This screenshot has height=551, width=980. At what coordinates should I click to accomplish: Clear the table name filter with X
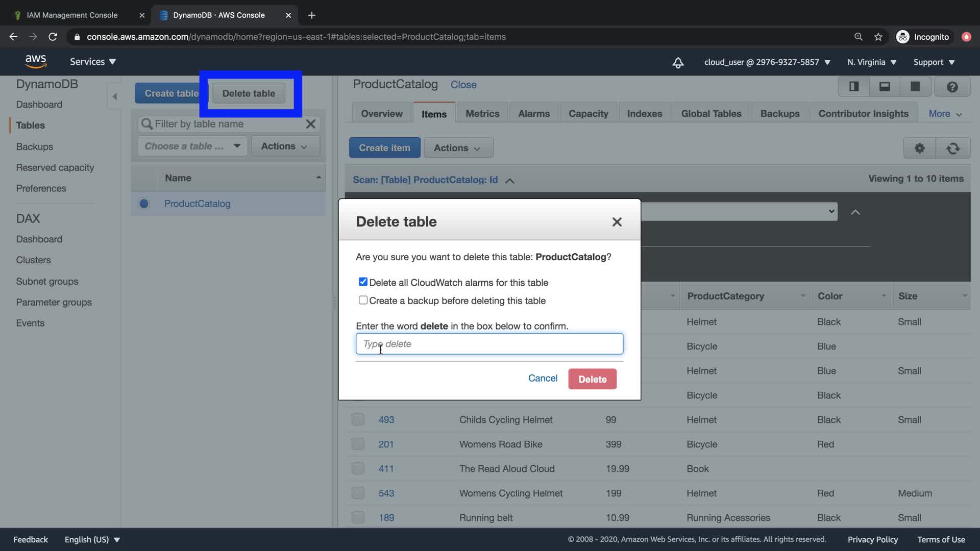click(x=310, y=124)
